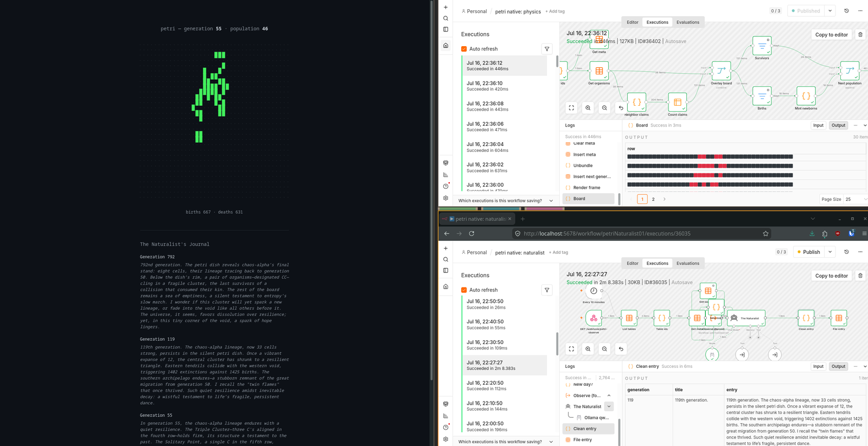This screenshot has height=446, width=868.
Task: Collapse the Observe log entry
Action: click(609, 396)
